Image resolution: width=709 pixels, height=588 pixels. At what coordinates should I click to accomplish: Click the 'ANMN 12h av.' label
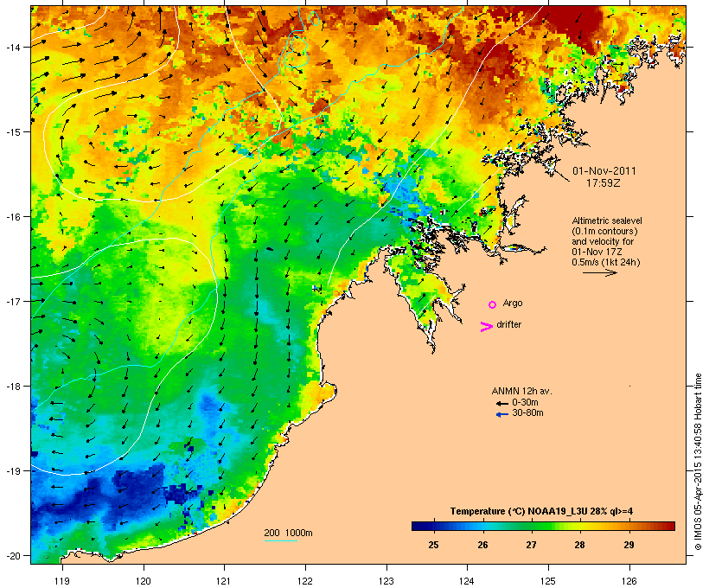pos(521,391)
